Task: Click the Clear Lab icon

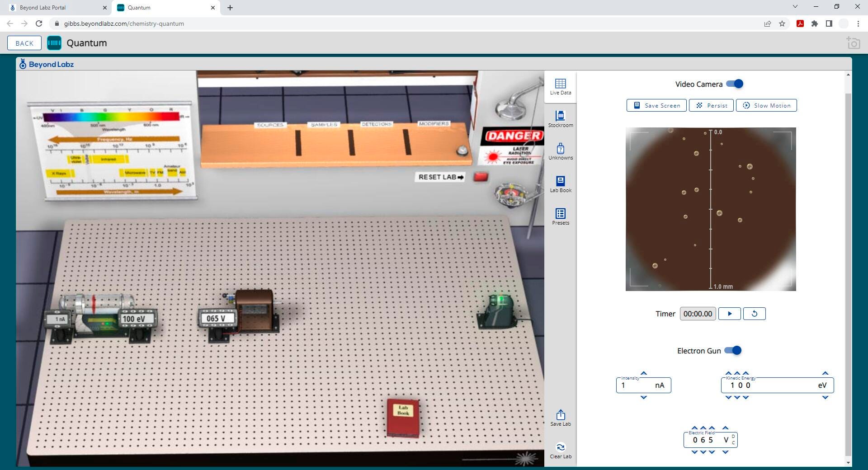Action: coord(560,450)
